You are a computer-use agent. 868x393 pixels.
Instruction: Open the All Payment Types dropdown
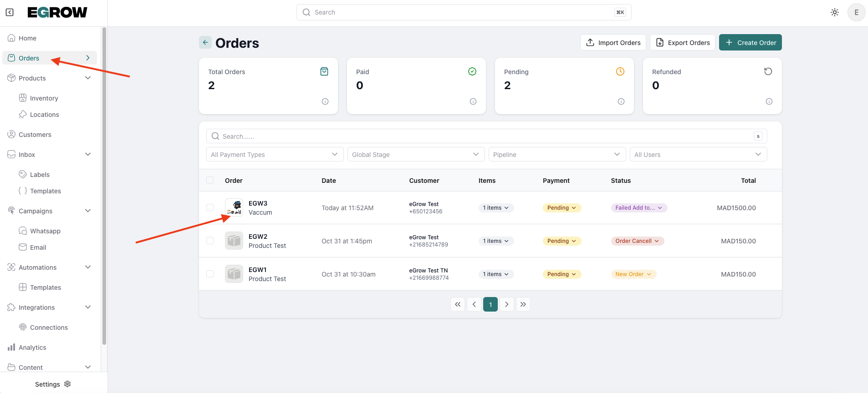point(275,155)
